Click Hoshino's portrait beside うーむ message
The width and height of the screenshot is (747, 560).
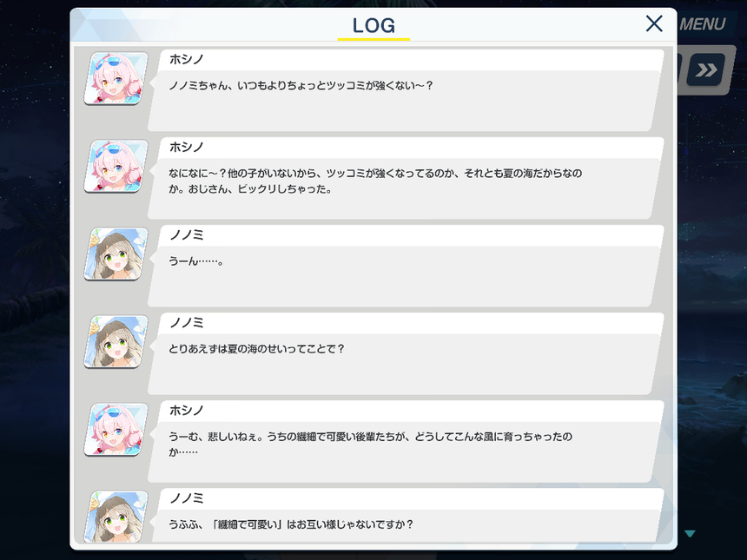116,430
